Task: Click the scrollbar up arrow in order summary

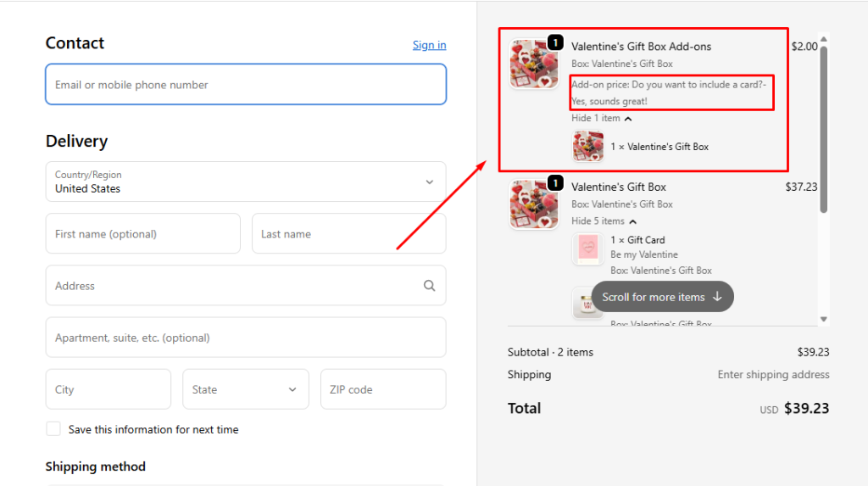Action: click(822, 38)
